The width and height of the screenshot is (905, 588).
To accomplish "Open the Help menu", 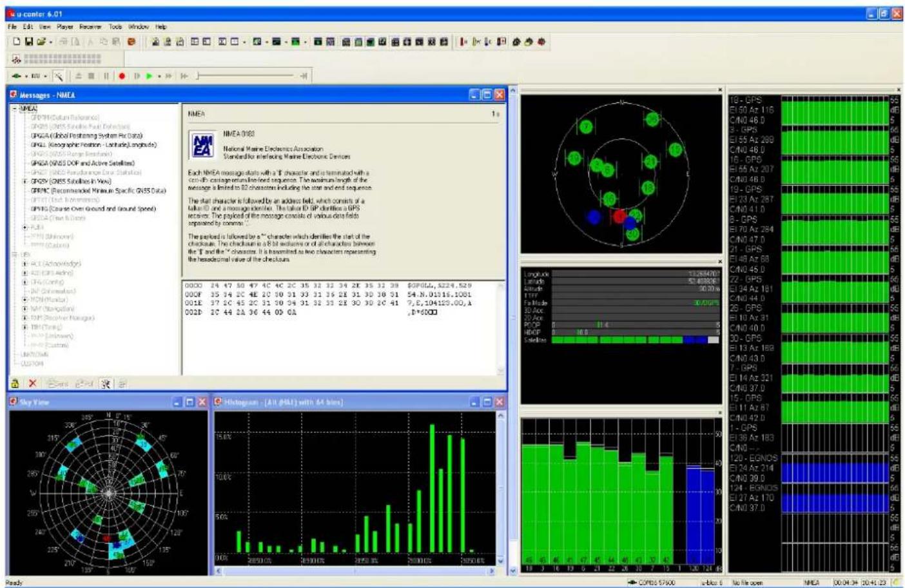I will pos(161,27).
